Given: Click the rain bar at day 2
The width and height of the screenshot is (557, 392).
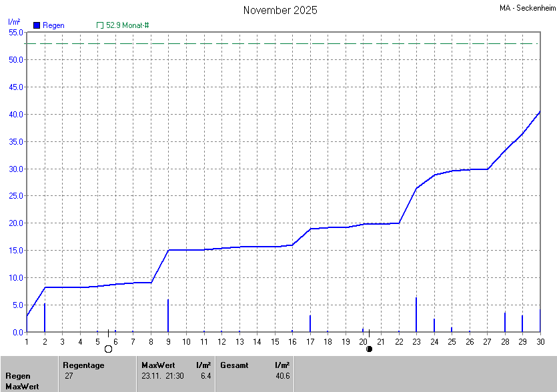Looking at the screenshot, I should pos(45,318).
